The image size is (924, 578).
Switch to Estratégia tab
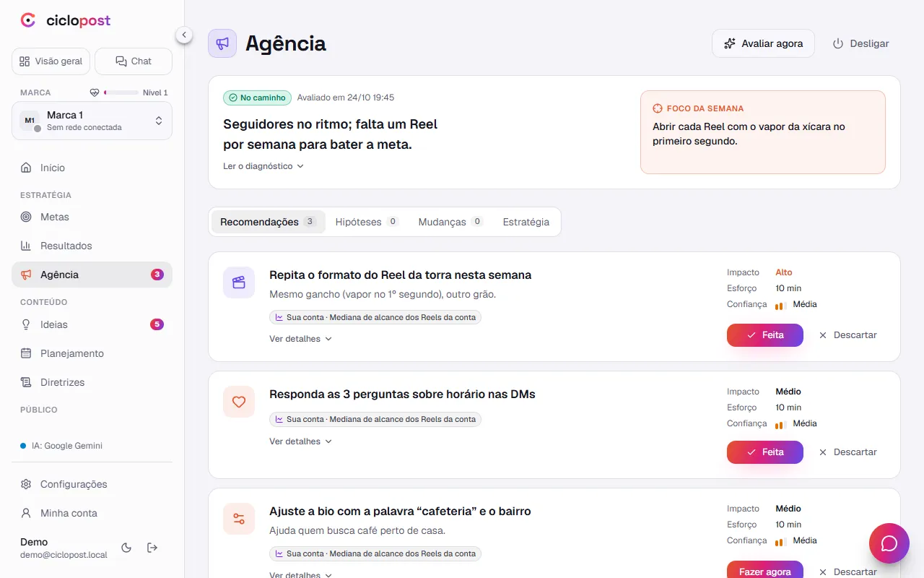click(x=526, y=222)
